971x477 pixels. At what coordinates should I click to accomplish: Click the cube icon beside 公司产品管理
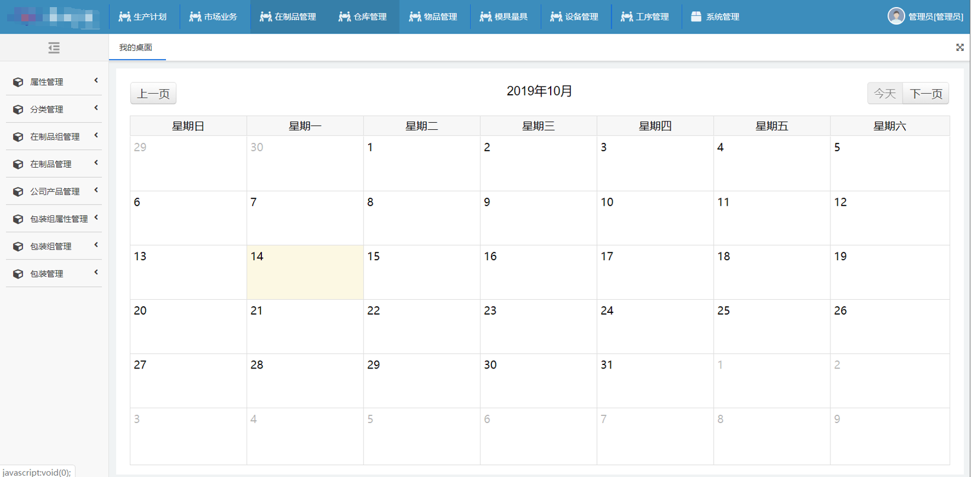pyautogui.click(x=18, y=192)
